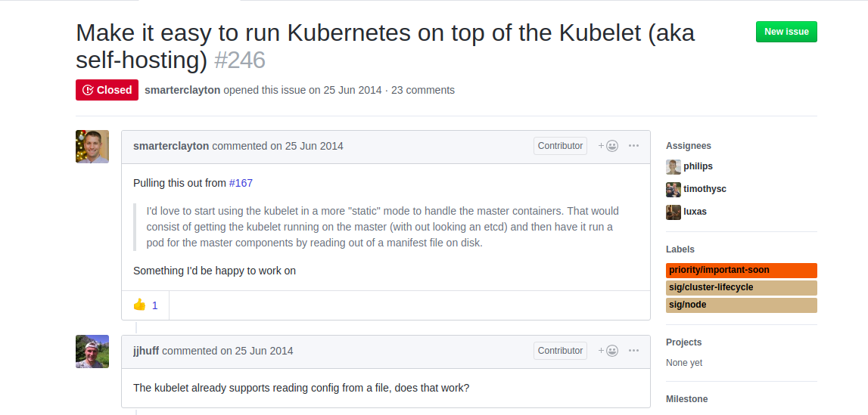This screenshot has width=868, height=415.
Task: Click the red Closed status badge
Action: [107, 90]
